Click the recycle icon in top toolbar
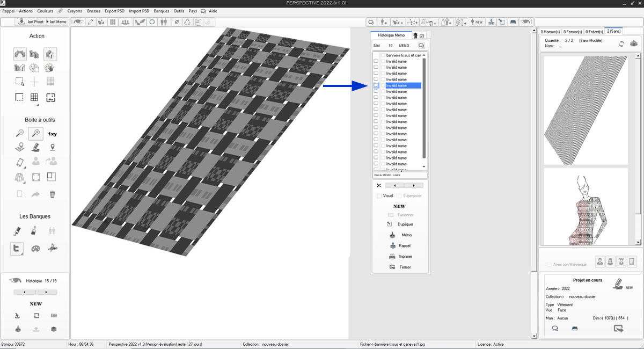This screenshot has width=644, height=349. pyautogui.click(x=187, y=22)
